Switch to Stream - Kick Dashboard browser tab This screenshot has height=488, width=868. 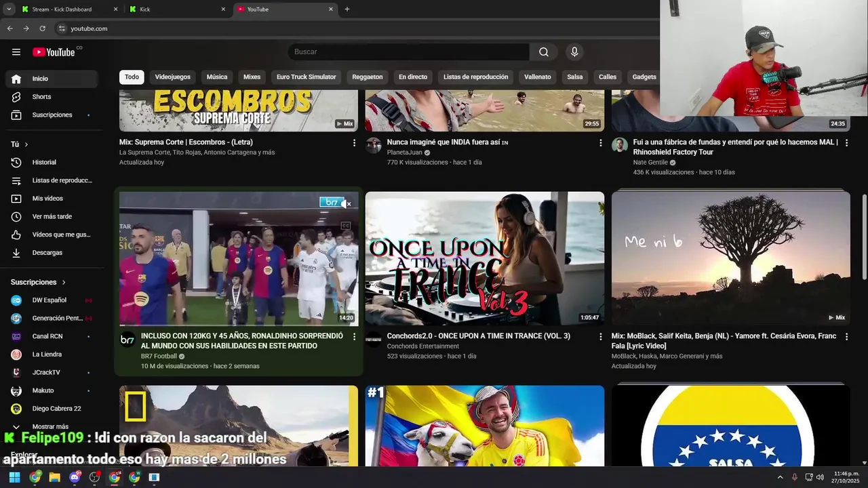[x=69, y=9]
